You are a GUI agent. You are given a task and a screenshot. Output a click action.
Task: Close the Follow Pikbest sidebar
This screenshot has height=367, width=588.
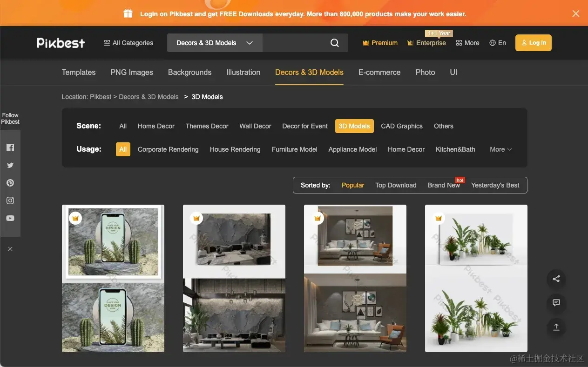(10, 249)
